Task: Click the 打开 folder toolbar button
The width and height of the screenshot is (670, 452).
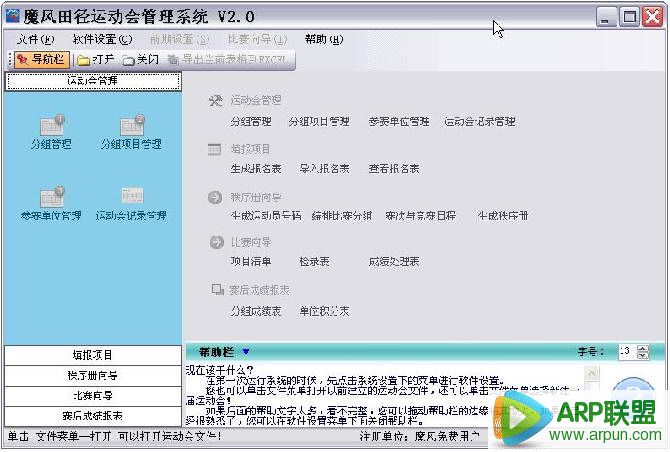Action: point(96,59)
